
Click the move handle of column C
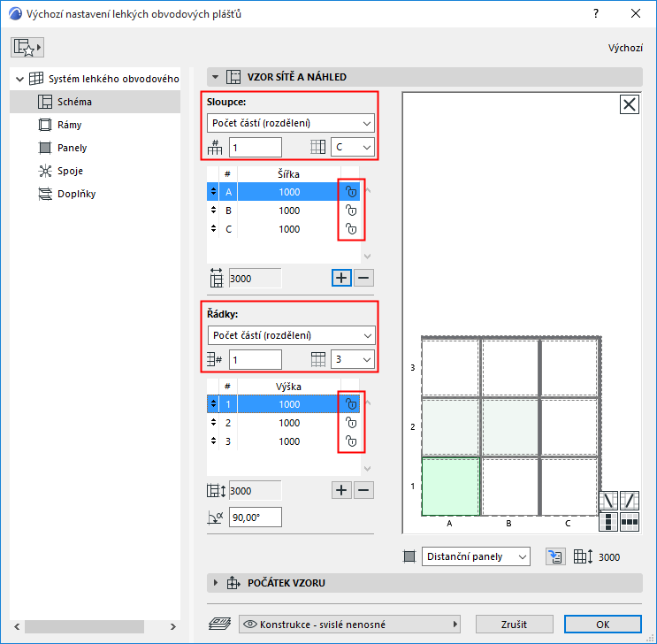(x=213, y=229)
